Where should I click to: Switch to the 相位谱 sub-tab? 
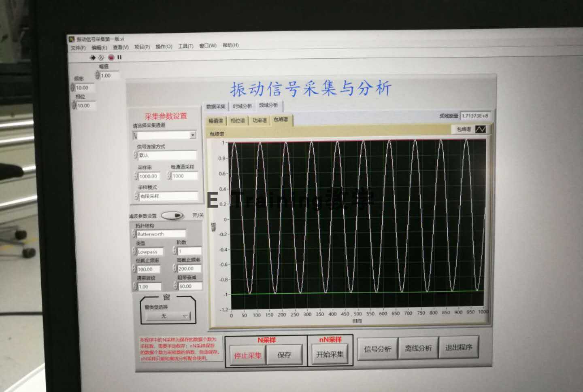pos(238,121)
